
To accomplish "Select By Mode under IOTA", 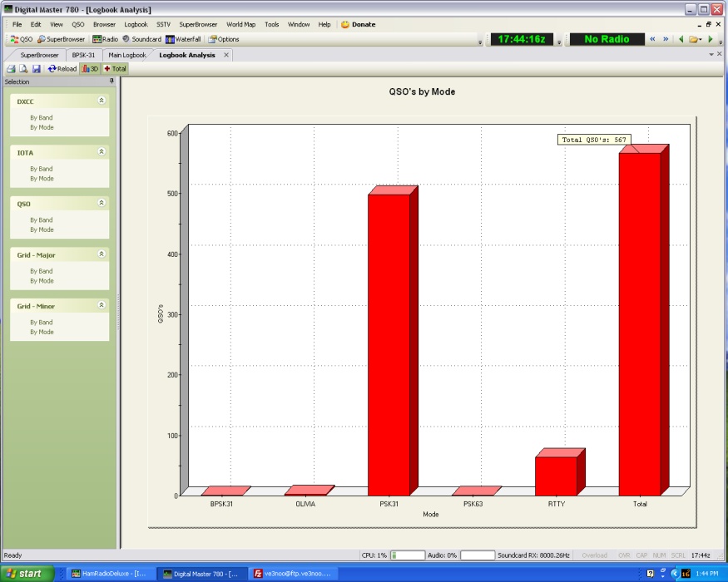I will pos(42,179).
